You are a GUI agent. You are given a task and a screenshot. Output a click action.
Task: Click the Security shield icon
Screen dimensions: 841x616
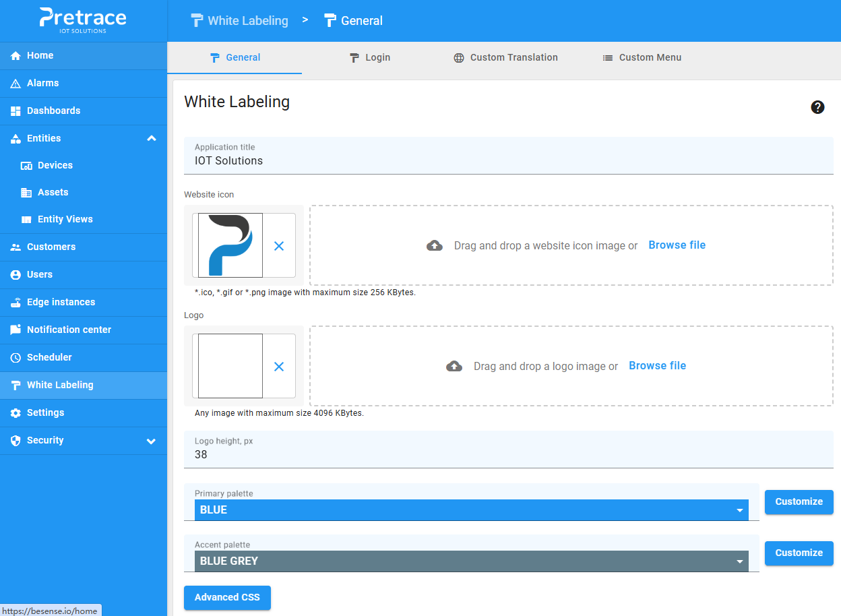click(x=15, y=441)
